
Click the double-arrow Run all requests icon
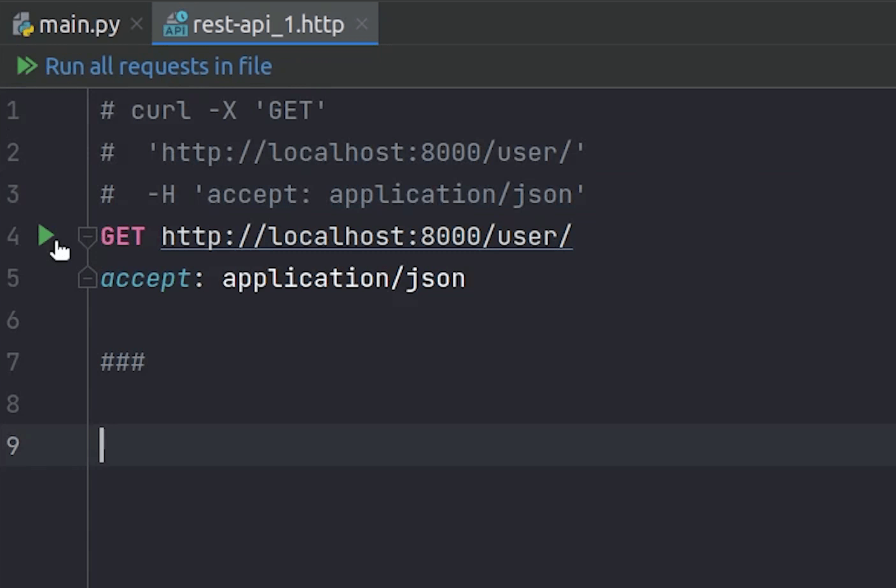[x=27, y=65]
